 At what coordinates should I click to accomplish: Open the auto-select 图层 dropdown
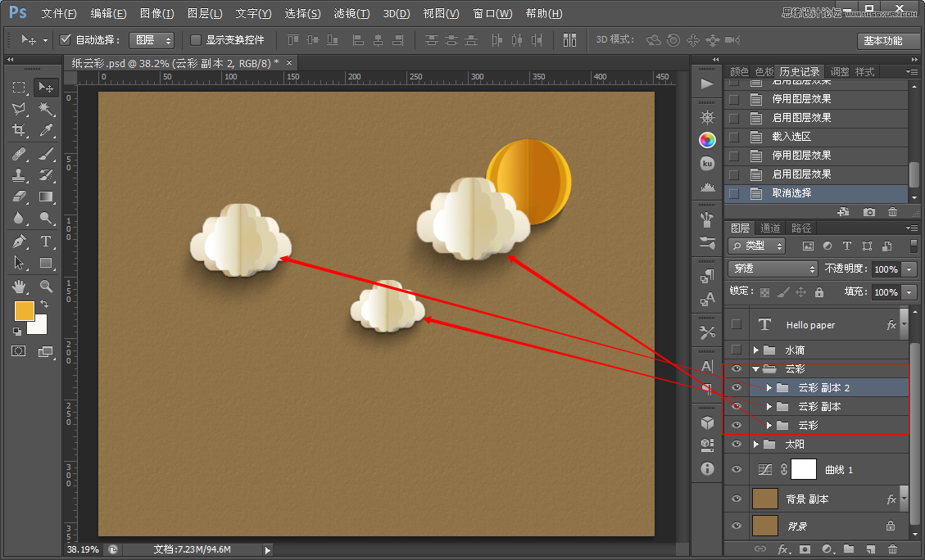pyautogui.click(x=152, y=40)
